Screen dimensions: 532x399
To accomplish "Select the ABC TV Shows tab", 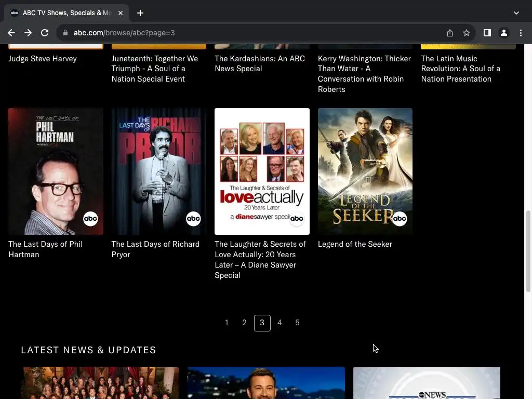I will (x=66, y=13).
